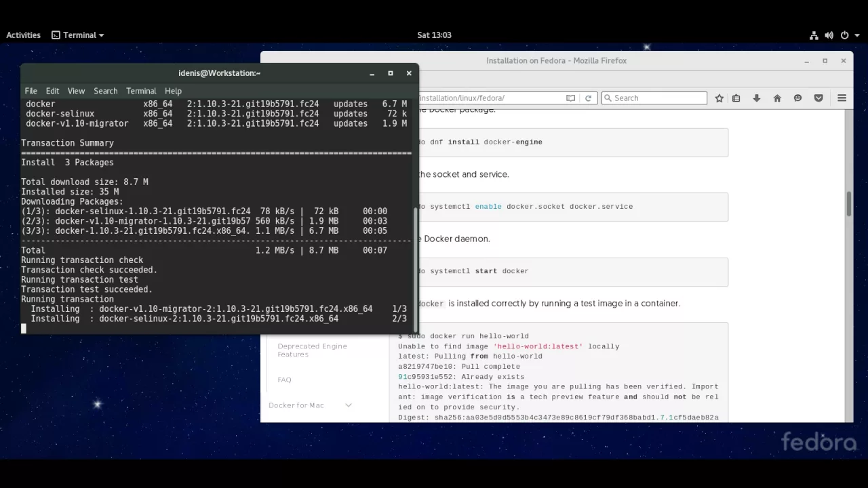The image size is (868, 488).
Task: Open Firefox downloads arrow icon
Action: click(757, 98)
